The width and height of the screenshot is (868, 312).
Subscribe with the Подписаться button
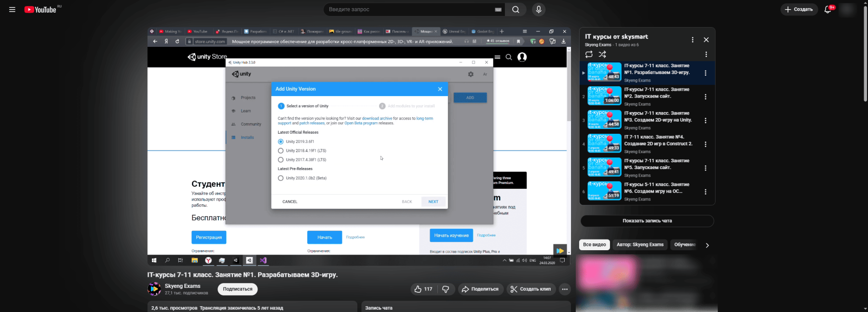(238, 289)
